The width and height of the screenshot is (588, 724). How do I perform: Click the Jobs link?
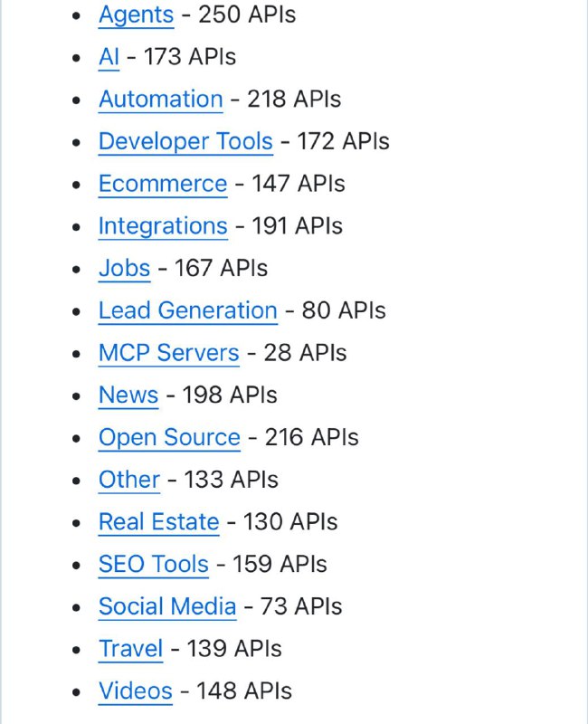(124, 269)
